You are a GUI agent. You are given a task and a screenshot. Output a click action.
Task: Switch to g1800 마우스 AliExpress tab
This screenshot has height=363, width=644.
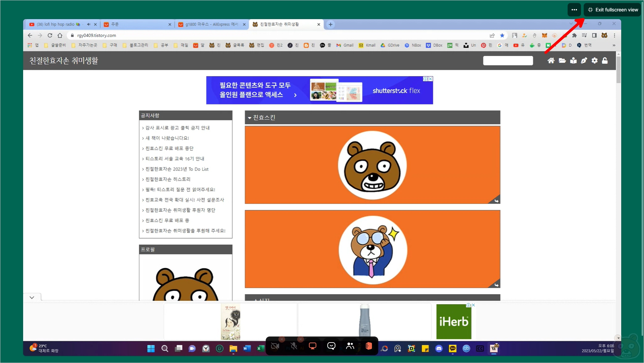coord(211,24)
